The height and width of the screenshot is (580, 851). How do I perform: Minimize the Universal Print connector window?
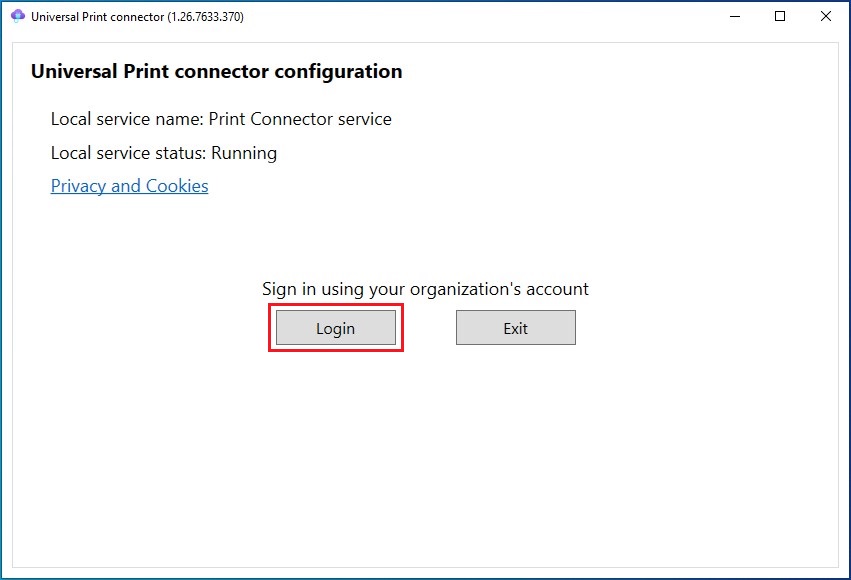734,16
